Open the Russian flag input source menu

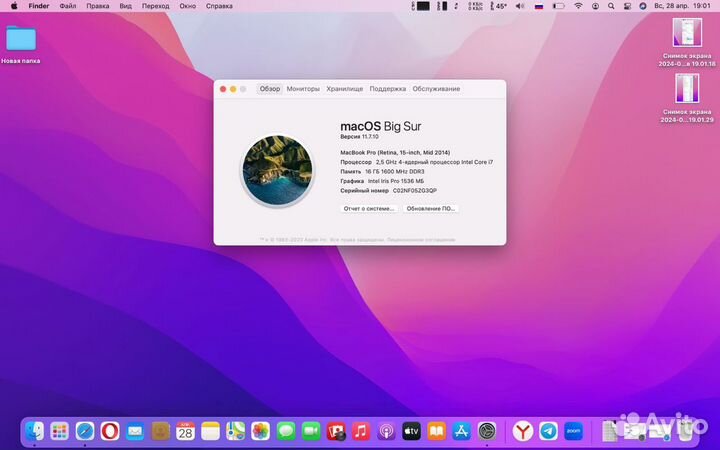coord(539,6)
